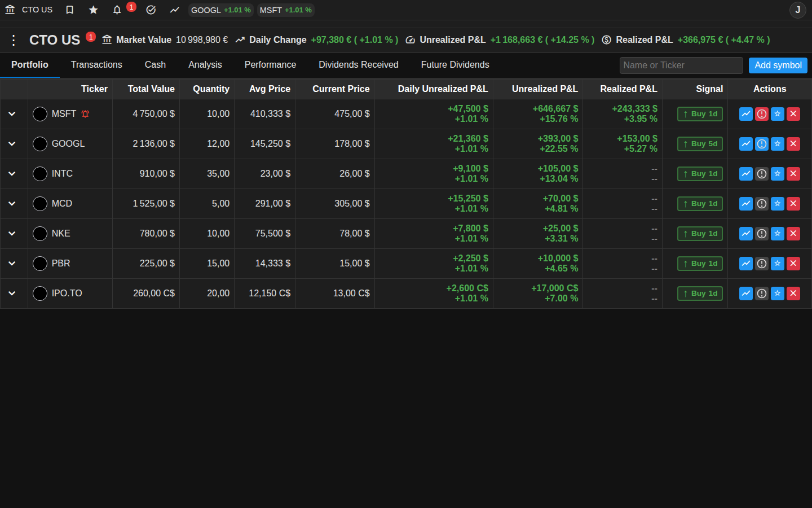Viewport: 812px width, 508px height.
Task: Click the MSFT +1.01 % ticker chip
Action: (x=285, y=10)
